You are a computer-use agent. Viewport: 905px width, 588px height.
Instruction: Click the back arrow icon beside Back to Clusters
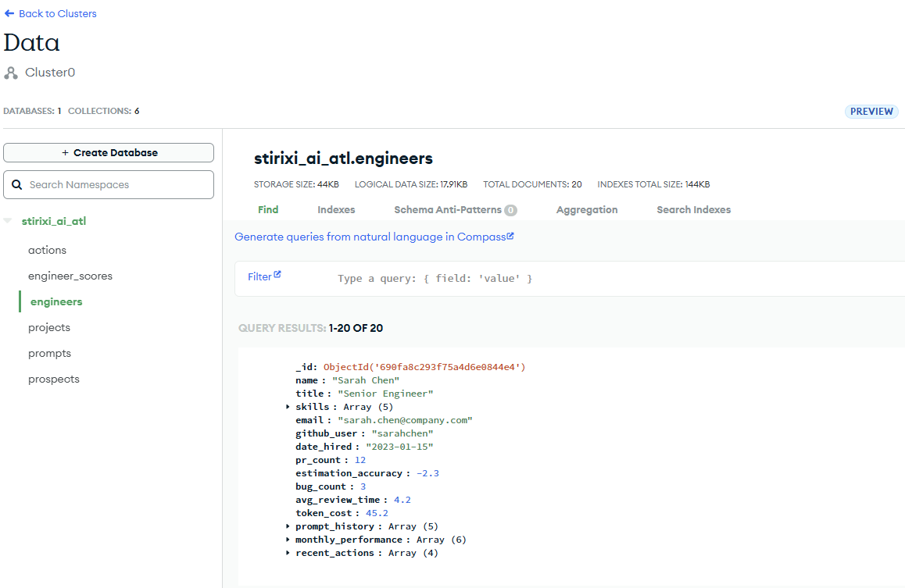[9, 13]
